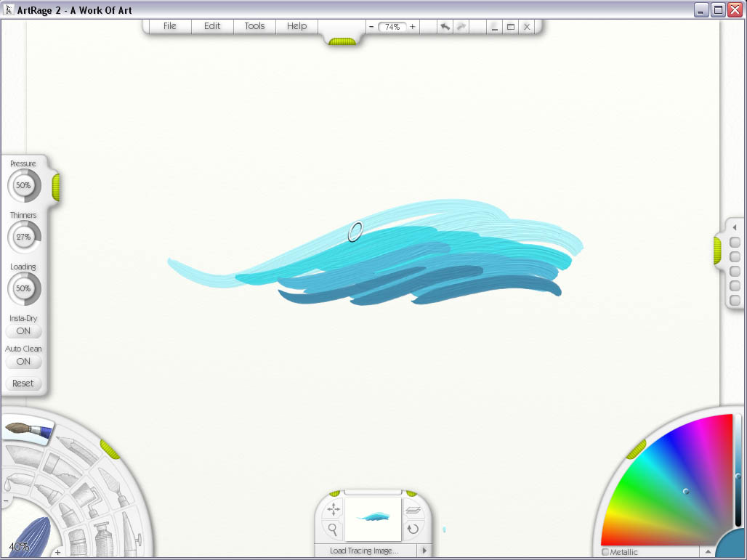The width and height of the screenshot is (747, 560).
Task: Click the color picker up arrow
Action: click(x=708, y=551)
